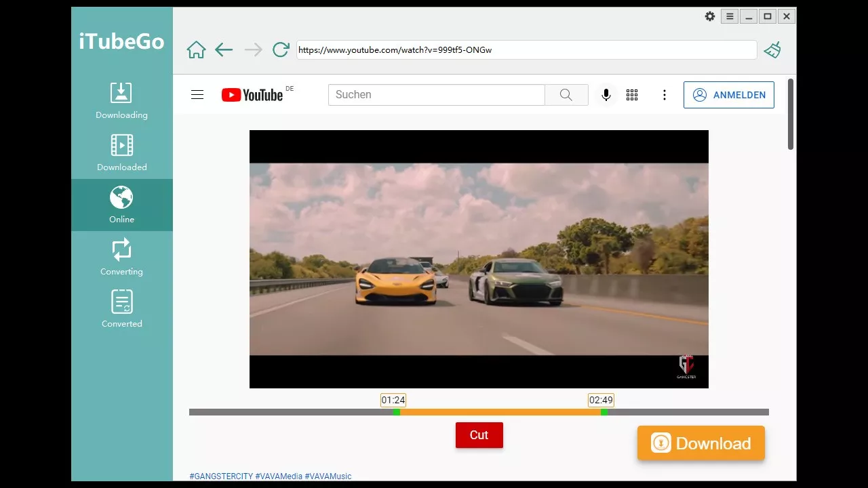Expand the YouTube guide menu
868x488 pixels.
(x=197, y=95)
